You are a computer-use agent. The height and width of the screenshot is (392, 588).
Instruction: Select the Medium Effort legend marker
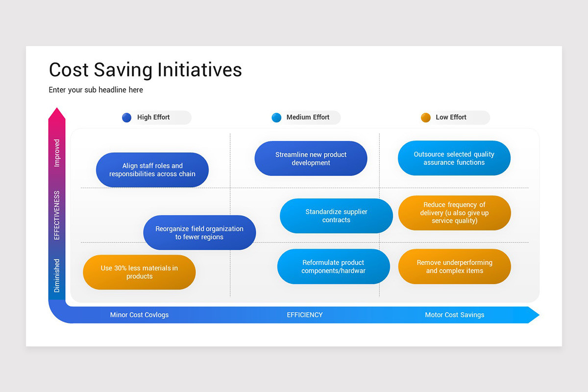276,118
